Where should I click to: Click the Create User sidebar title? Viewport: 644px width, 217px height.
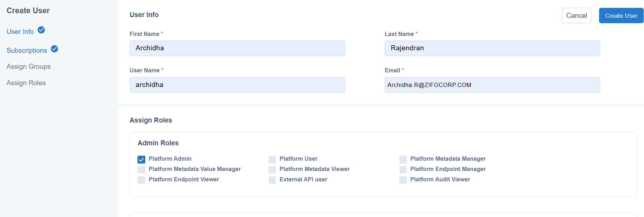tap(28, 10)
